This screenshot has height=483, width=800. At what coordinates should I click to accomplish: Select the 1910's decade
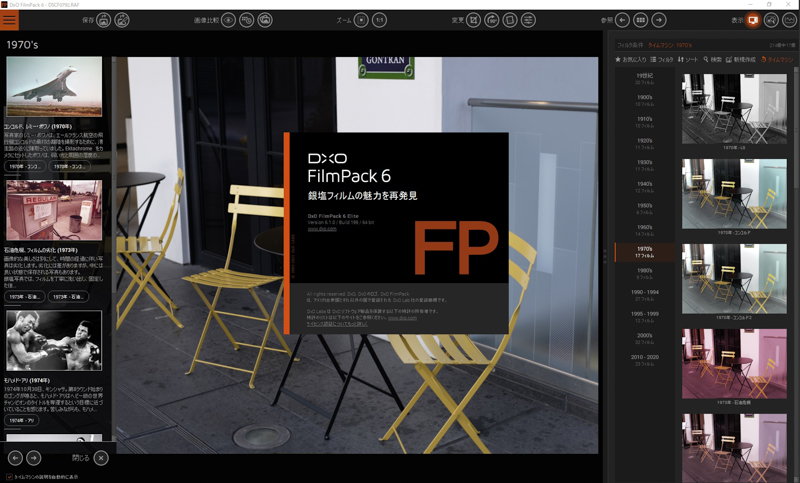point(645,122)
